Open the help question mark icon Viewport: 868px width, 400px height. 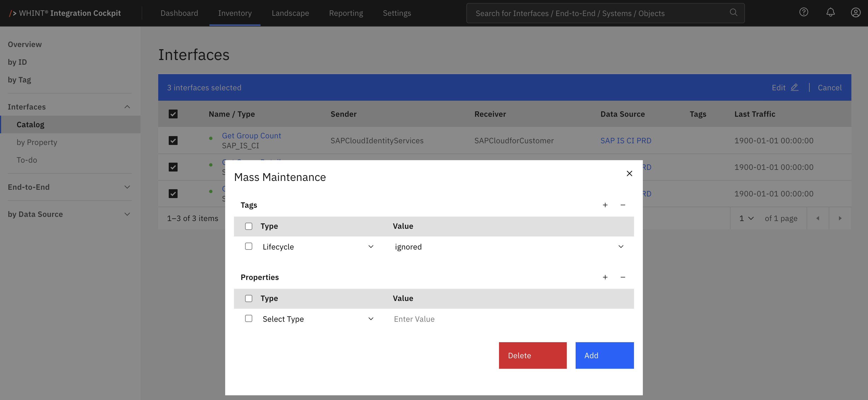tap(804, 12)
